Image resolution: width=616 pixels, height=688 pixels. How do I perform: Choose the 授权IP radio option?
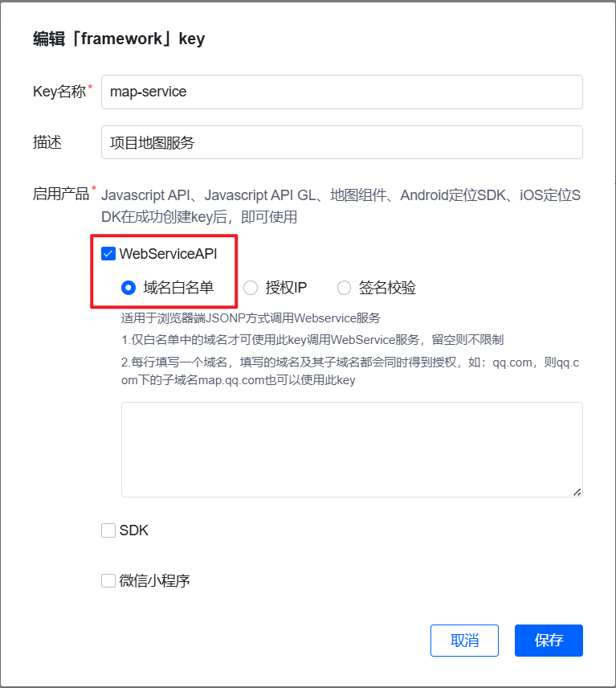[x=251, y=288]
